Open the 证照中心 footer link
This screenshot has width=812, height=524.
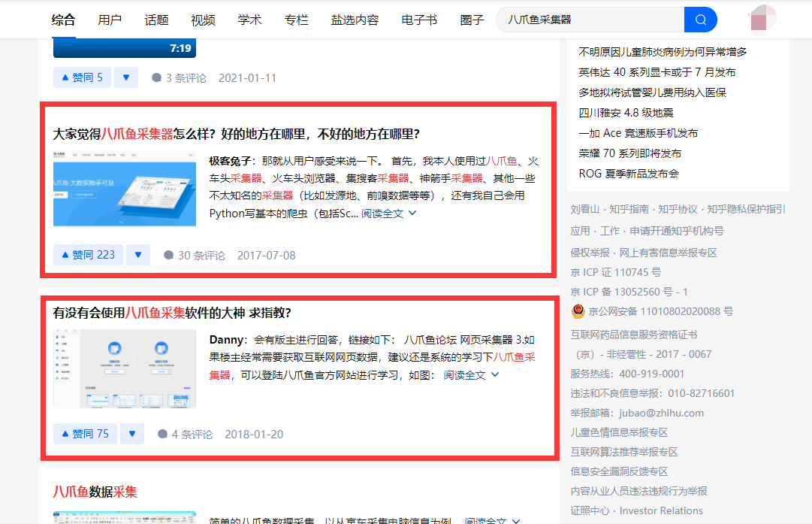tap(590, 510)
